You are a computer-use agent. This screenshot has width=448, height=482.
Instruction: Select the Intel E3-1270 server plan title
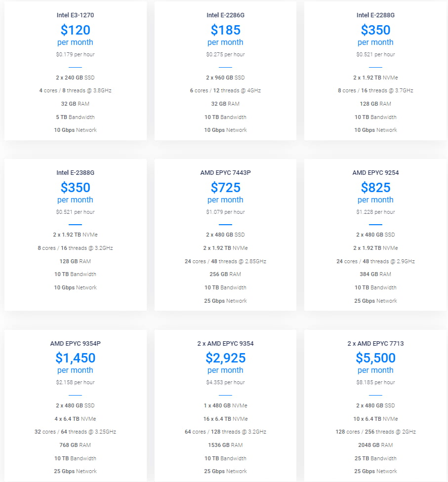(x=75, y=15)
